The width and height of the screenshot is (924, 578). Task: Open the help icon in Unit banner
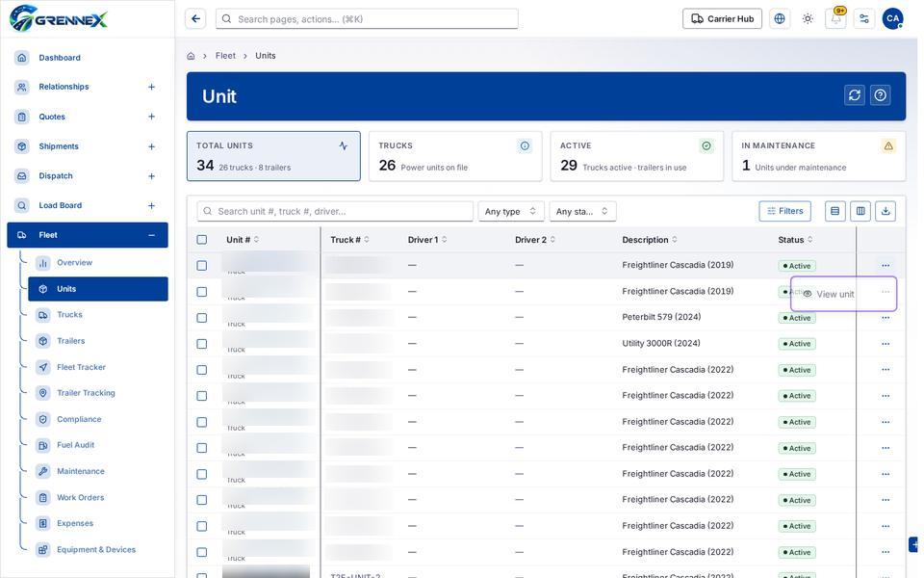881,95
